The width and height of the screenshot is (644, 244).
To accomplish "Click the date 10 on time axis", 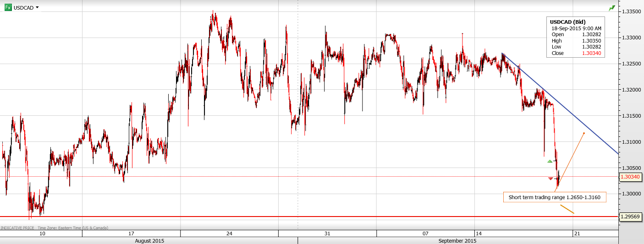I will point(42,233).
